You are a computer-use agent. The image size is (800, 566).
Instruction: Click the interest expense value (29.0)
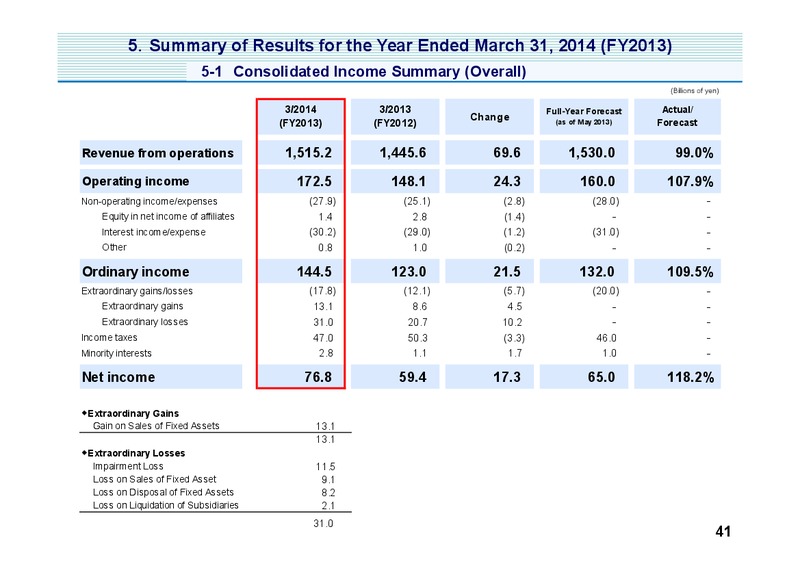tap(417, 232)
